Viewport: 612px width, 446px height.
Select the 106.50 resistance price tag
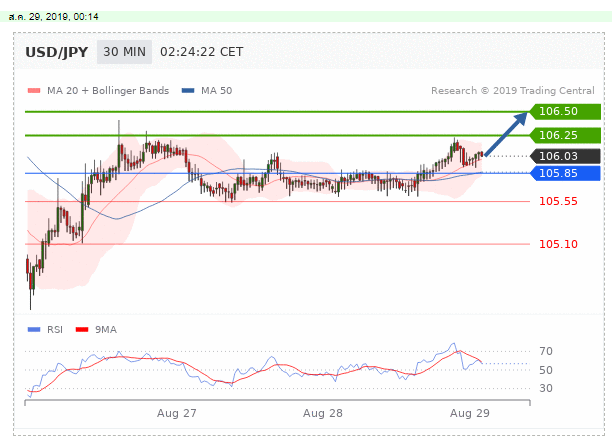(x=565, y=112)
